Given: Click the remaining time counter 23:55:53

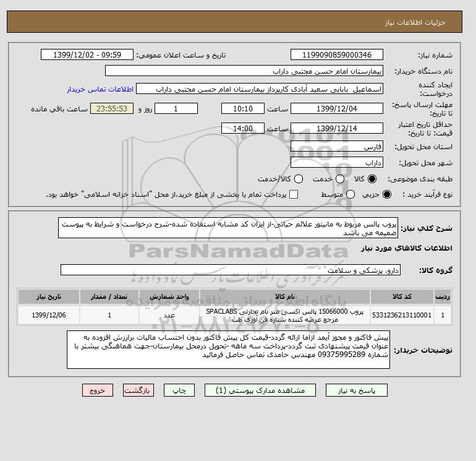Looking at the screenshot, I should click(x=112, y=108).
